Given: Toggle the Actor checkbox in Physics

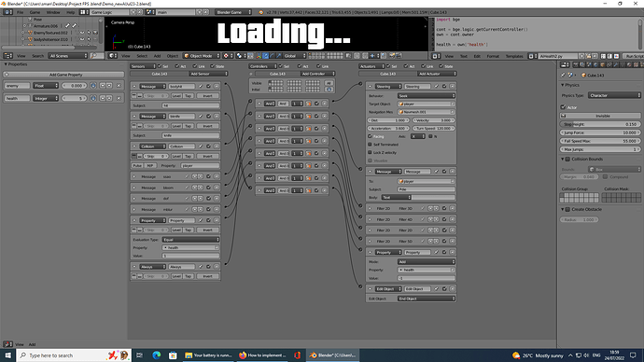Looking at the screenshot, I should pos(564,107).
